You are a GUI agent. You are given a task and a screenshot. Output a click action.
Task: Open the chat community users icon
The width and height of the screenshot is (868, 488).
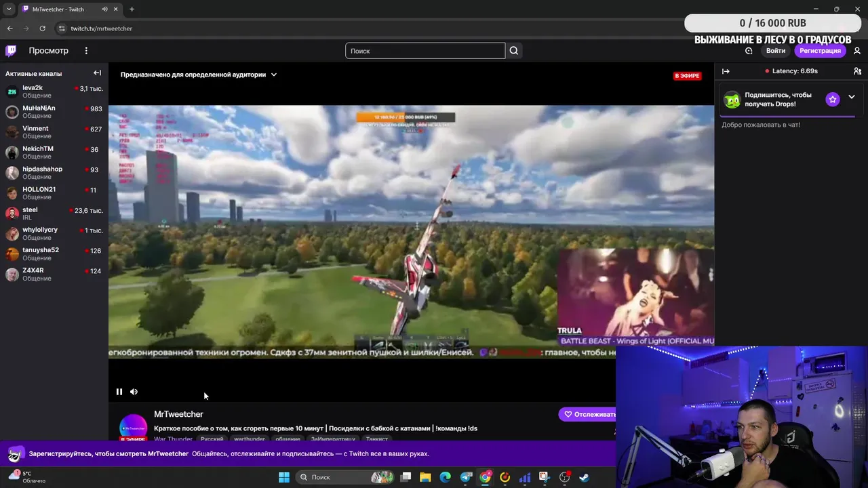pyautogui.click(x=857, y=71)
